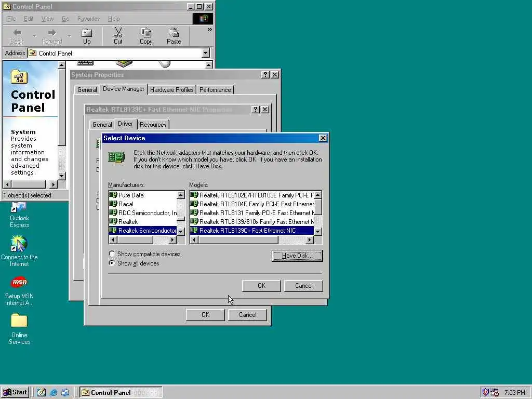Select Realtek RTL8139C+ Fast Ethernet NIC
The image size is (532, 399).
click(x=252, y=230)
